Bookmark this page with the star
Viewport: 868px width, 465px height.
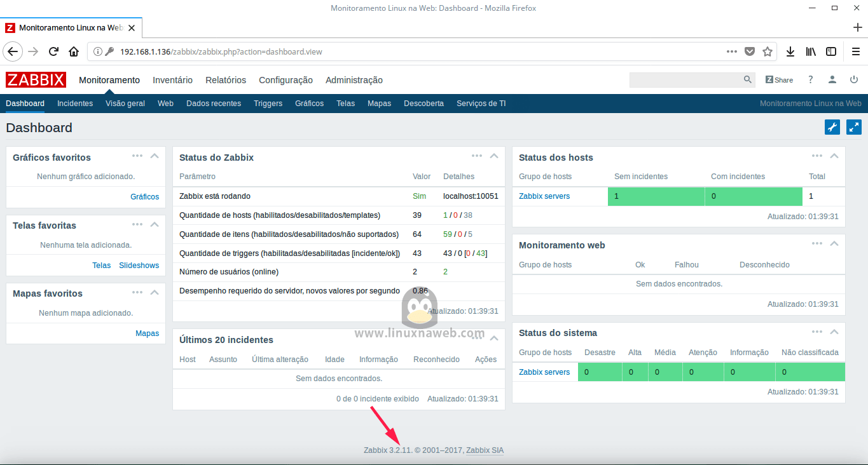(768, 51)
